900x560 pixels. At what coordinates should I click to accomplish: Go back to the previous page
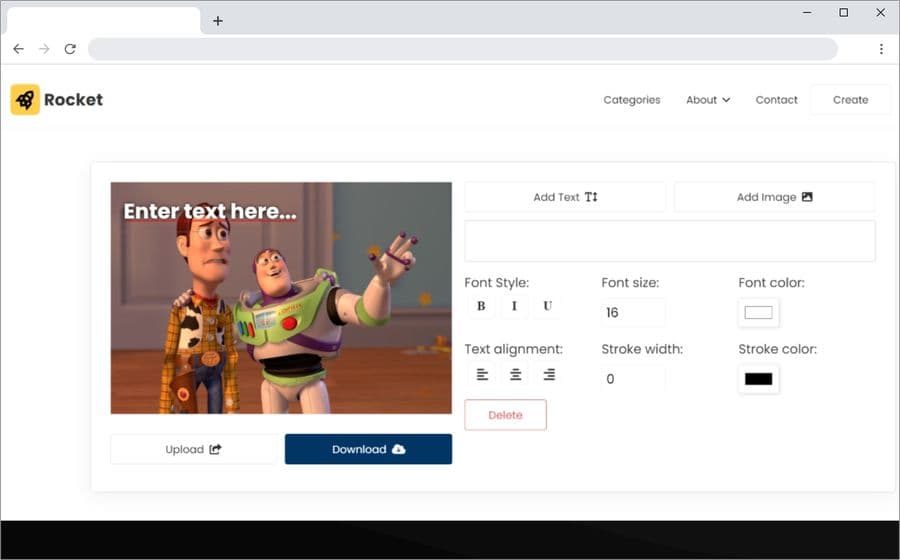[18, 49]
